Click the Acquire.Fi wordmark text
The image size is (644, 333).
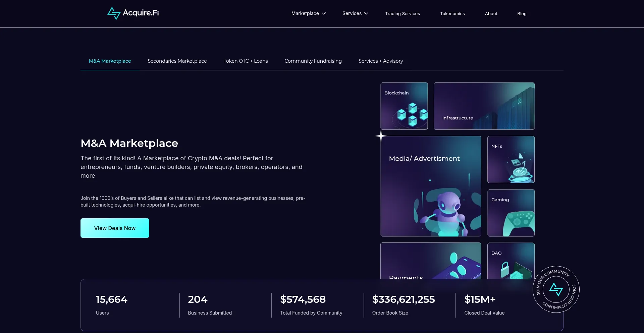pos(141,13)
